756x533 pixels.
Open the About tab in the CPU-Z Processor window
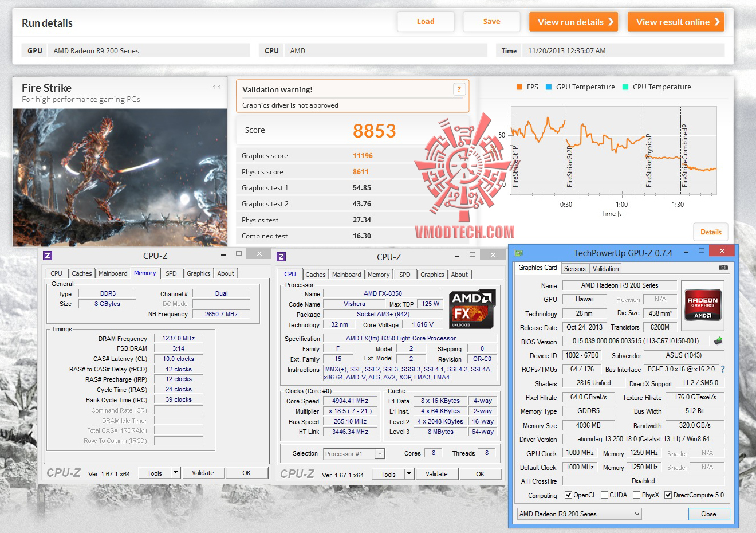click(x=459, y=275)
